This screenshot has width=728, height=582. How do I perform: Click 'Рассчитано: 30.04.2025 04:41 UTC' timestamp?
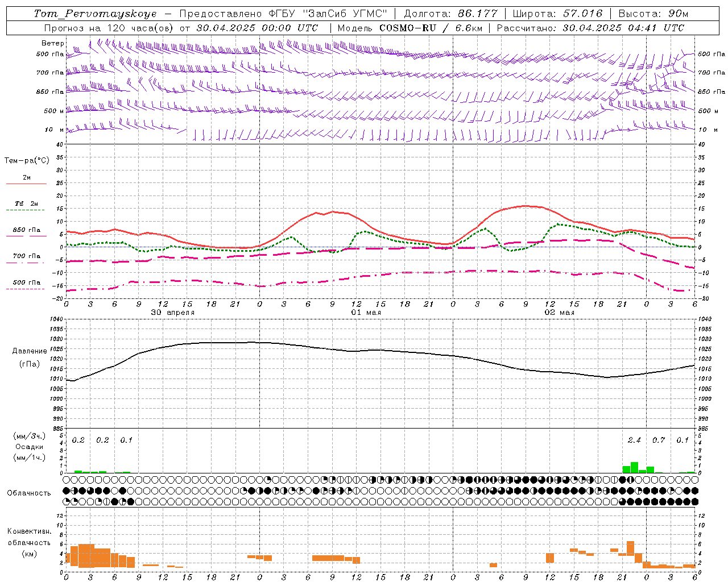point(590,28)
